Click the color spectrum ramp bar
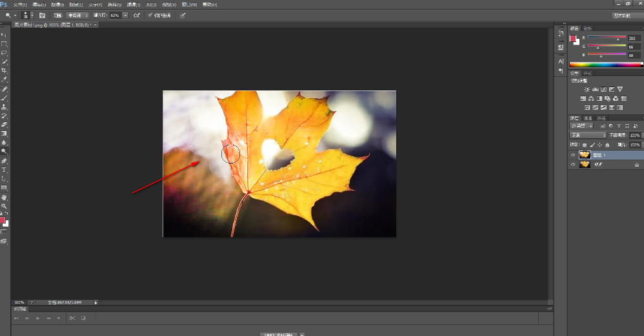This screenshot has height=336, width=644. coord(605,65)
